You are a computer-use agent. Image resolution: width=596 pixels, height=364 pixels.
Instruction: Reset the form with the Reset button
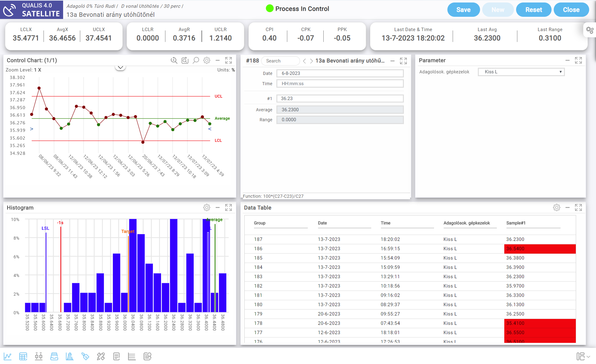pos(534,10)
